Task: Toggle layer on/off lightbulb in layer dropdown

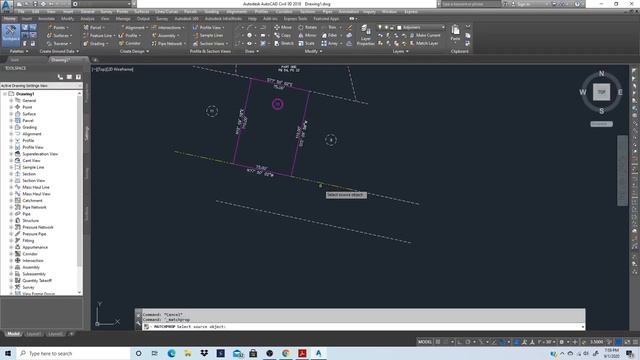Action: 380,27
